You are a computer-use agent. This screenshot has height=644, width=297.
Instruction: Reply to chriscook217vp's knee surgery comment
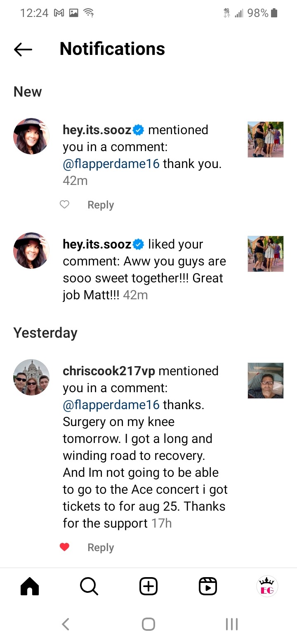pos(101,548)
